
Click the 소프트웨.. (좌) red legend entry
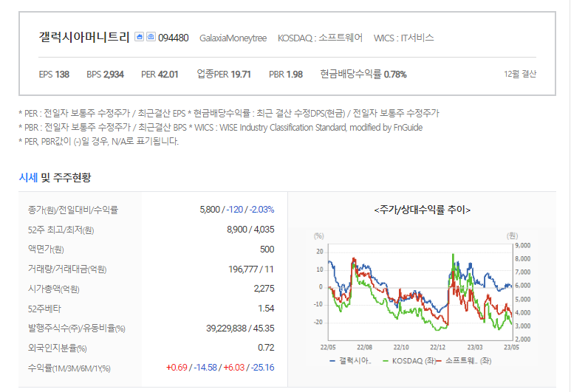[465, 361]
